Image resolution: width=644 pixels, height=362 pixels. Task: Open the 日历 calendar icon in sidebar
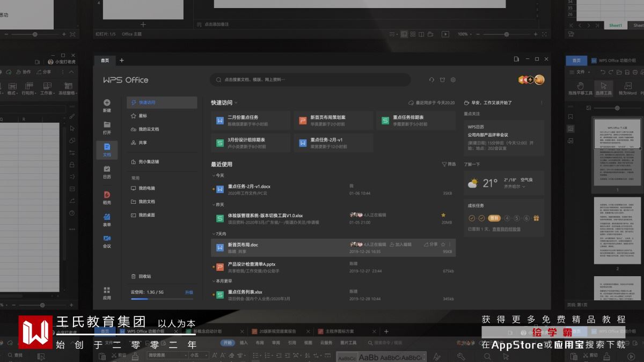(x=107, y=168)
